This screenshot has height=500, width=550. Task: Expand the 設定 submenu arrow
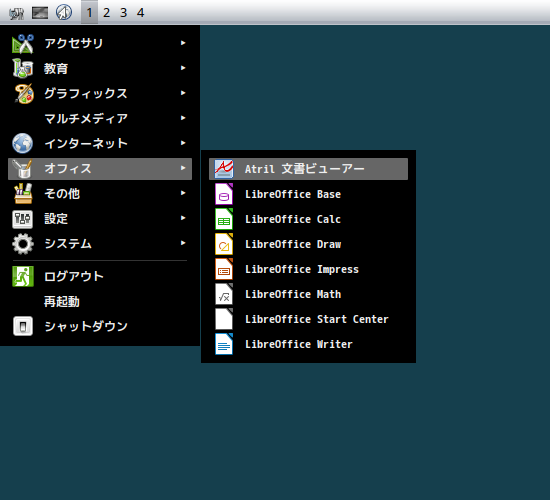click(183, 218)
